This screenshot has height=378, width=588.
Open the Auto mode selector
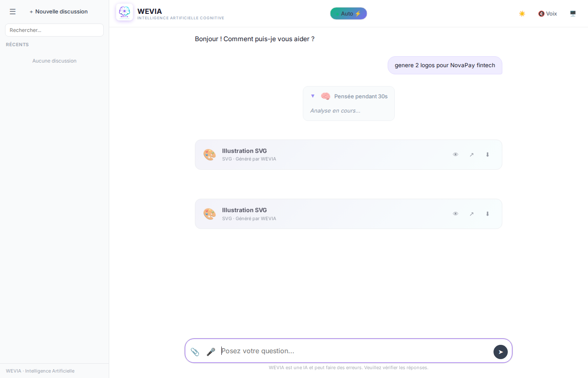[x=348, y=13]
